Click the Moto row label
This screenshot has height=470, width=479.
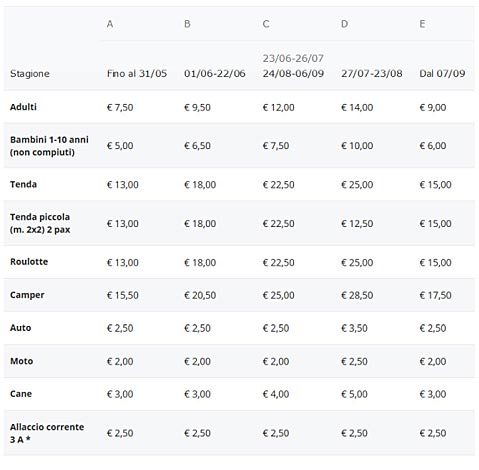coord(22,361)
